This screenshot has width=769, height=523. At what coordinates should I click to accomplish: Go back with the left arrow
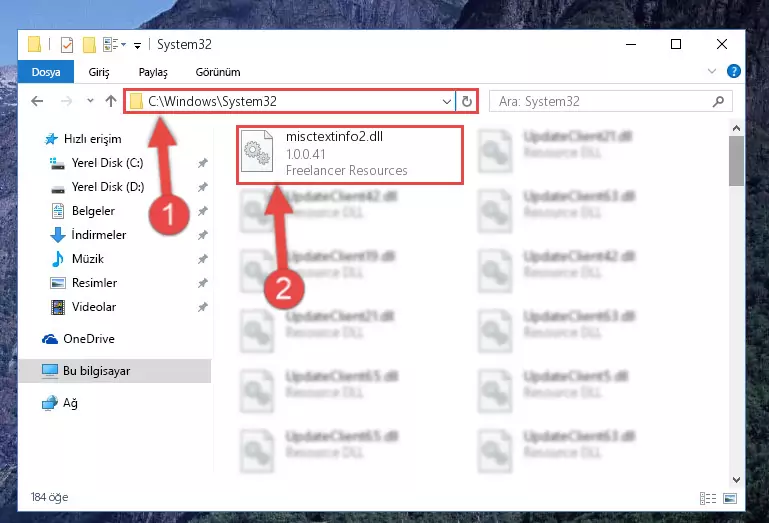point(37,102)
